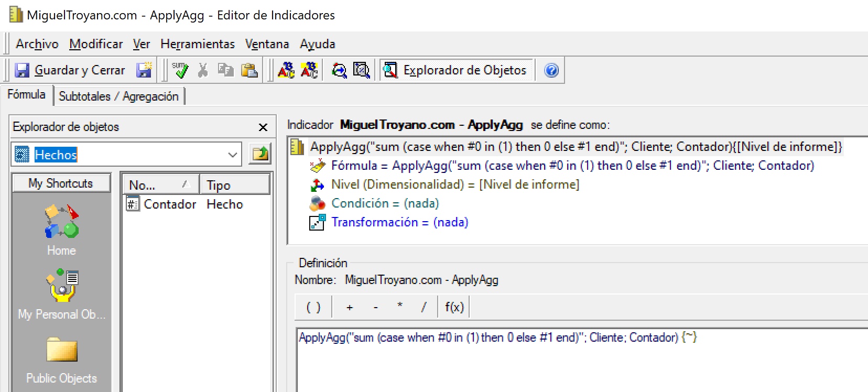
Task: Open the Modificar menu
Action: [96, 44]
